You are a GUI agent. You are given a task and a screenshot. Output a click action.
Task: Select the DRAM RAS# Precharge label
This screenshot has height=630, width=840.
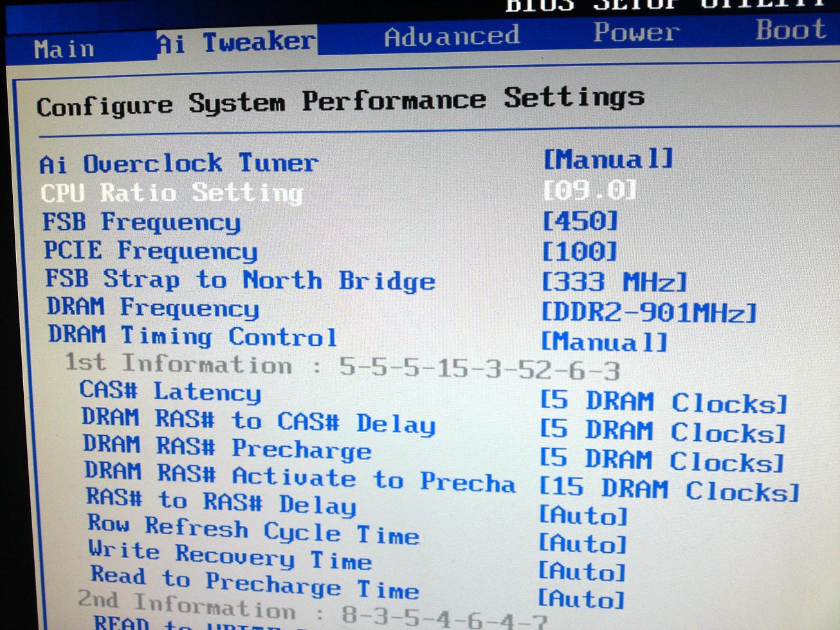point(227,447)
